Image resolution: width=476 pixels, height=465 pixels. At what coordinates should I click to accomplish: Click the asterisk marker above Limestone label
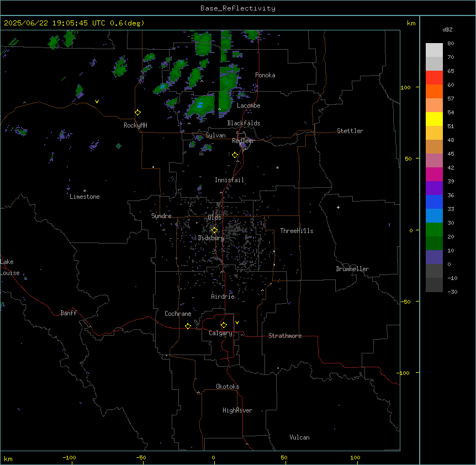84,191
